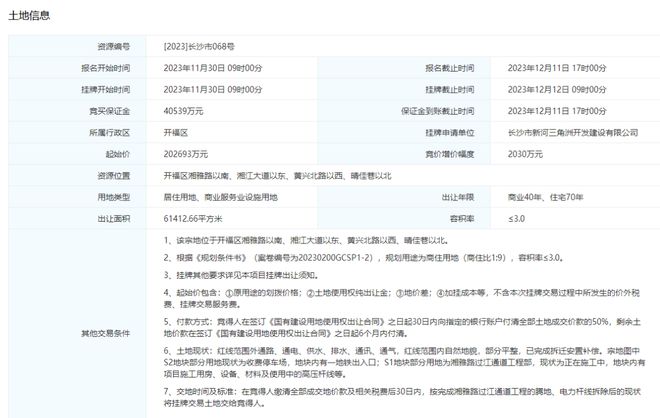Image resolution: width=660 pixels, height=418 pixels.
Task: Select land type 居住用地、商业服务业设施用地
Action: [221, 197]
